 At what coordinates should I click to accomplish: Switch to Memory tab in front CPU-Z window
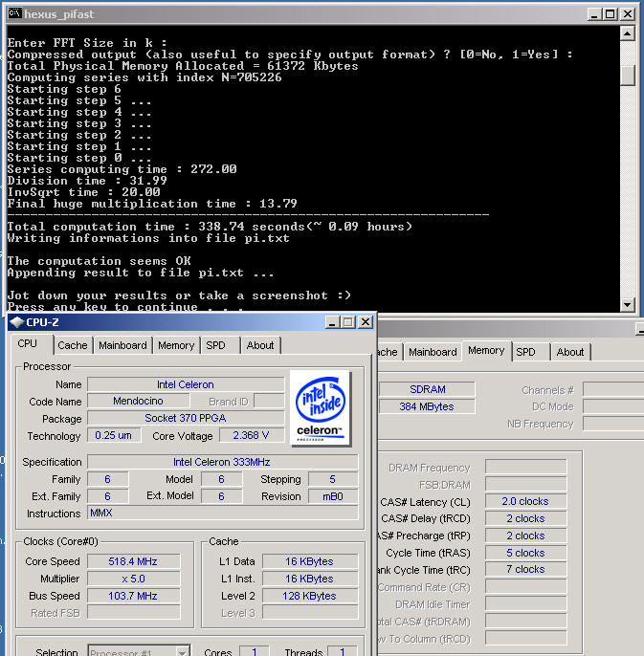point(176,345)
